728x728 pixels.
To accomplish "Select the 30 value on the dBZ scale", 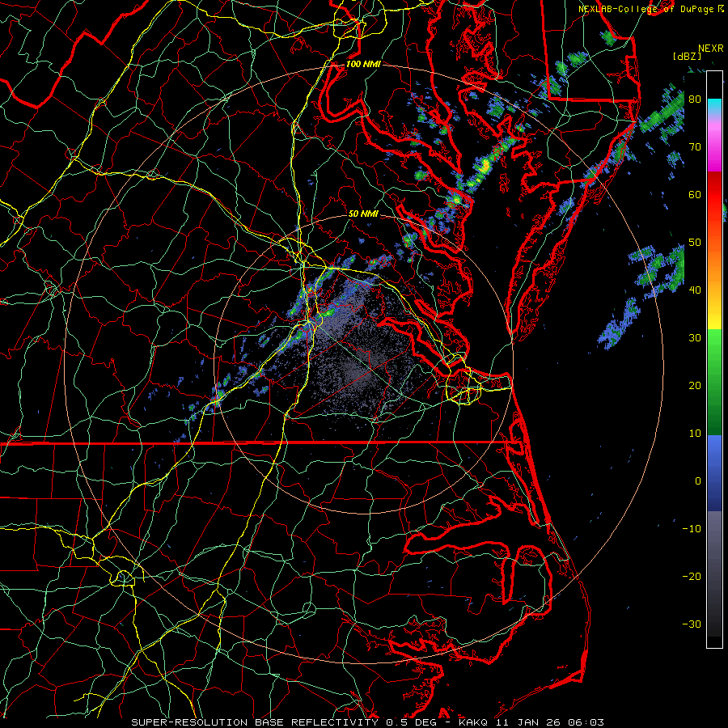I will coord(695,337).
